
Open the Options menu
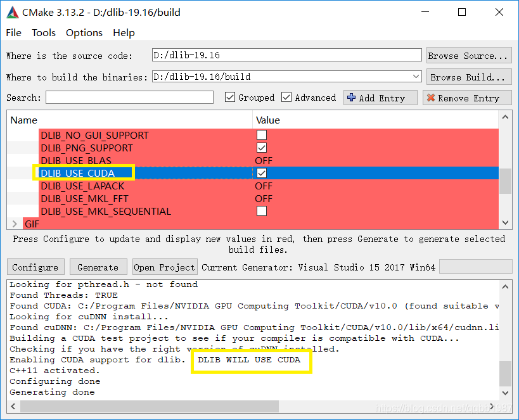click(84, 33)
